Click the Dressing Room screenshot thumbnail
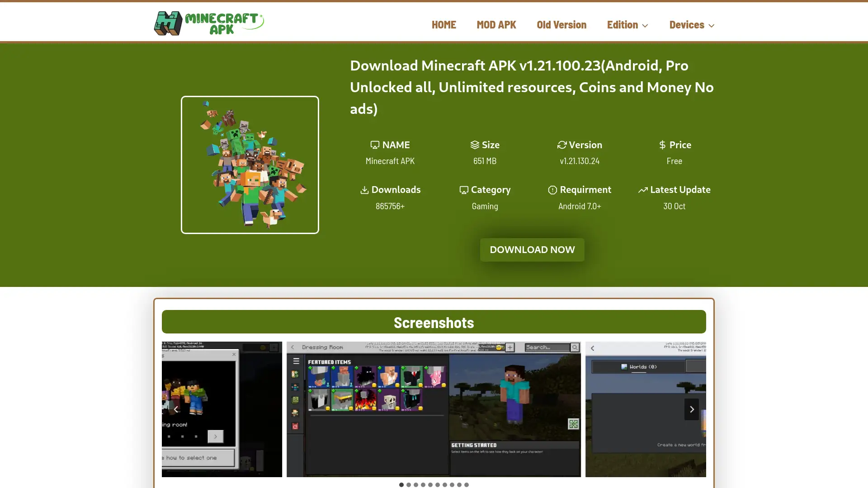 [433, 409]
